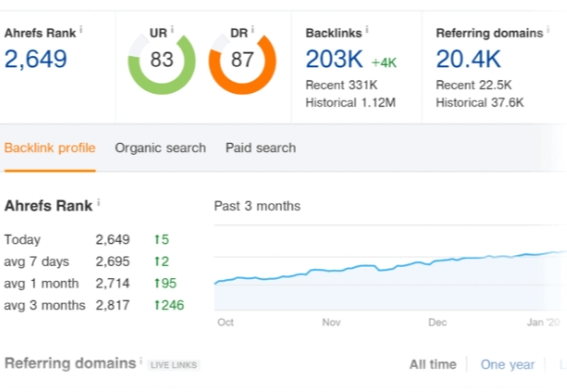This screenshot has height=392, width=567.
Task: Select the One year range
Action: pyautogui.click(x=507, y=365)
